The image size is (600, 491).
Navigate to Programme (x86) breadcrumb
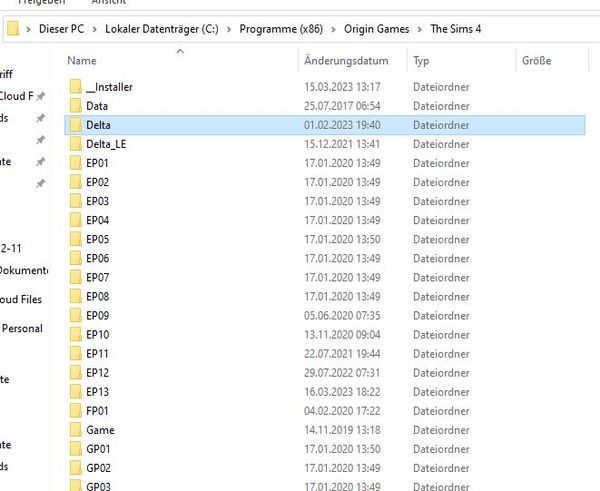coord(281,29)
